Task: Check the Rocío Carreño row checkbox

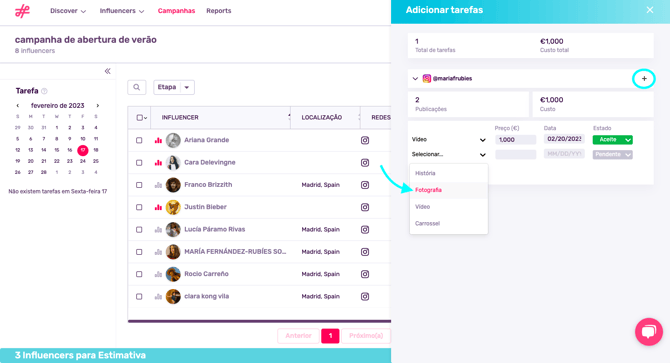Action: pos(139,274)
